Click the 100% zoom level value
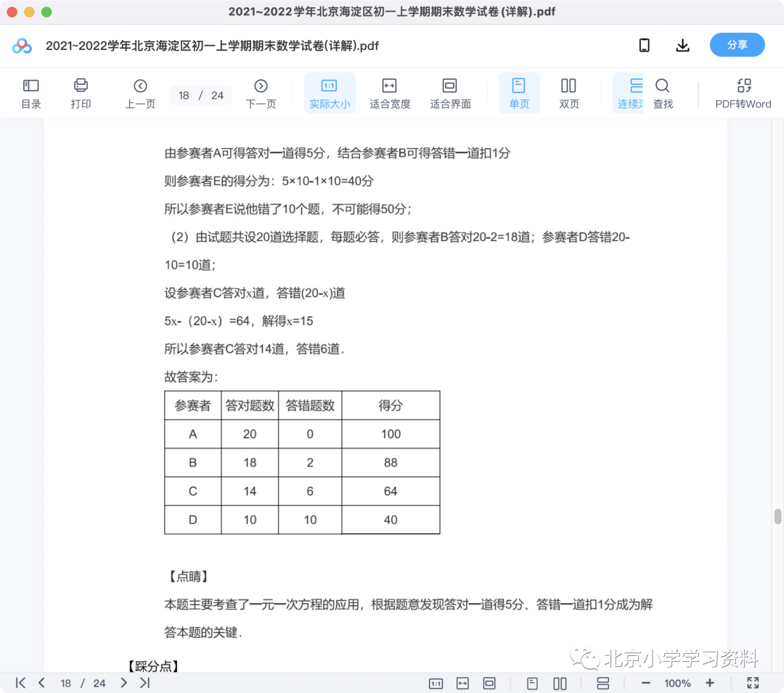Screen dimensions: 784x693 [x=677, y=683]
